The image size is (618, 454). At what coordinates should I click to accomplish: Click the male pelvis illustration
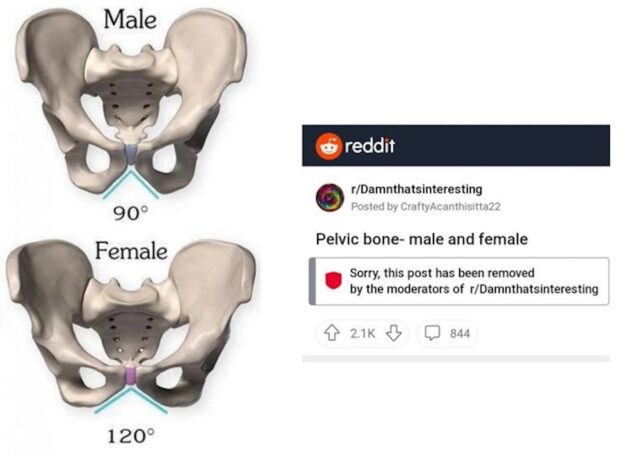[131, 104]
